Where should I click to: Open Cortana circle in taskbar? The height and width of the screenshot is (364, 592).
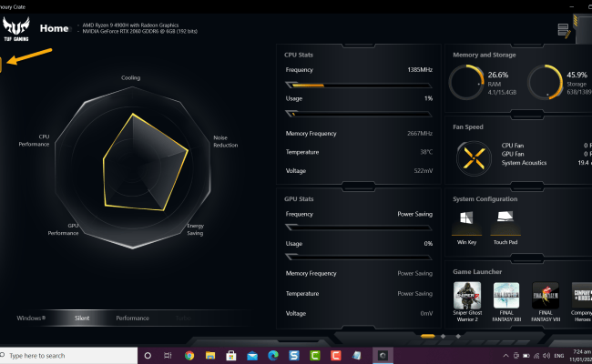(148, 355)
